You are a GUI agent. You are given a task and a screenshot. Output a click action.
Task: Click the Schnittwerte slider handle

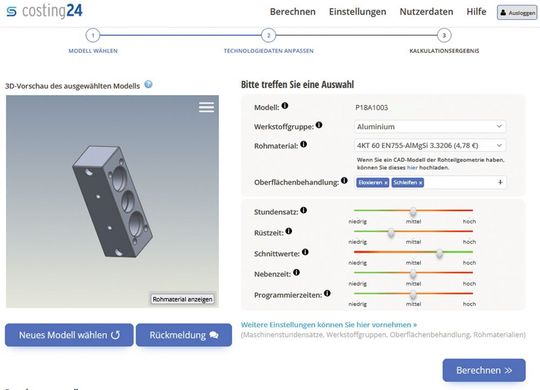[439, 254]
